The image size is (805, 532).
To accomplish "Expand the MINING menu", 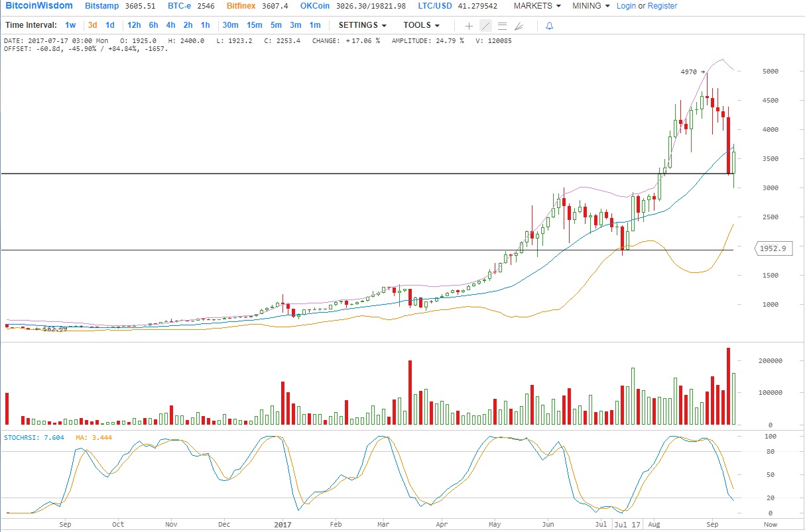I will 590,6.
